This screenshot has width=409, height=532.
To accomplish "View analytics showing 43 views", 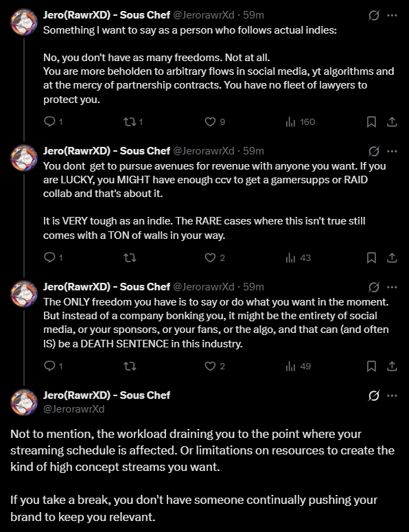I will tap(299, 258).
